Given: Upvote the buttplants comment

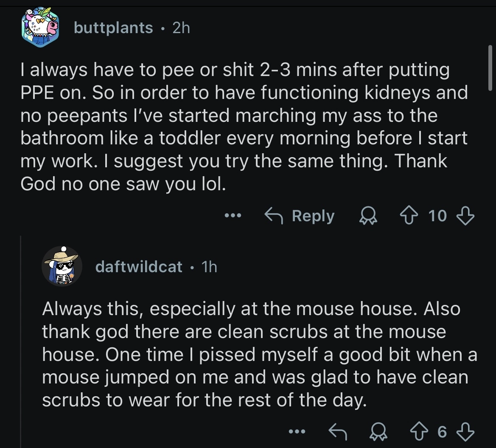Looking at the screenshot, I should (x=409, y=215).
